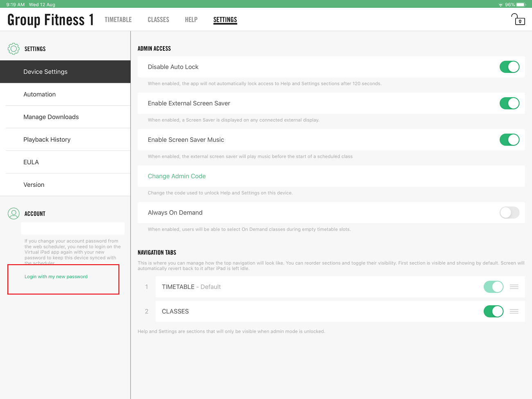Viewport: 532px width, 399px height.
Task: Toggle CLASSES tab visibility switch
Action: pyautogui.click(x=494, y=311)
